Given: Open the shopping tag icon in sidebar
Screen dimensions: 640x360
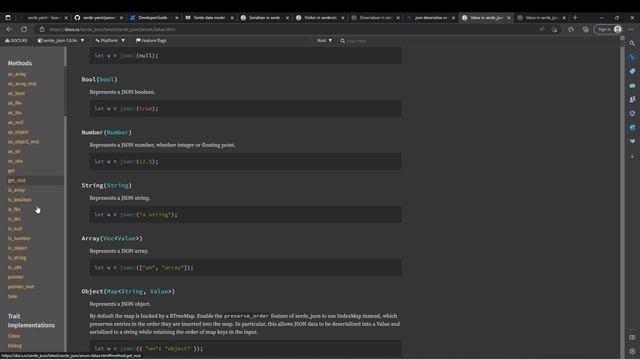Looking at the screenshot, I should 632,71.
